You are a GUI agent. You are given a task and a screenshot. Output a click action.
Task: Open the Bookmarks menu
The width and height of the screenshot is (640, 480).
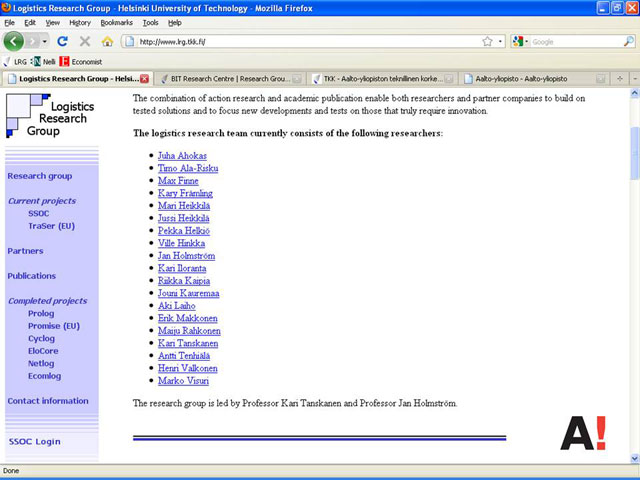(116, 22)
